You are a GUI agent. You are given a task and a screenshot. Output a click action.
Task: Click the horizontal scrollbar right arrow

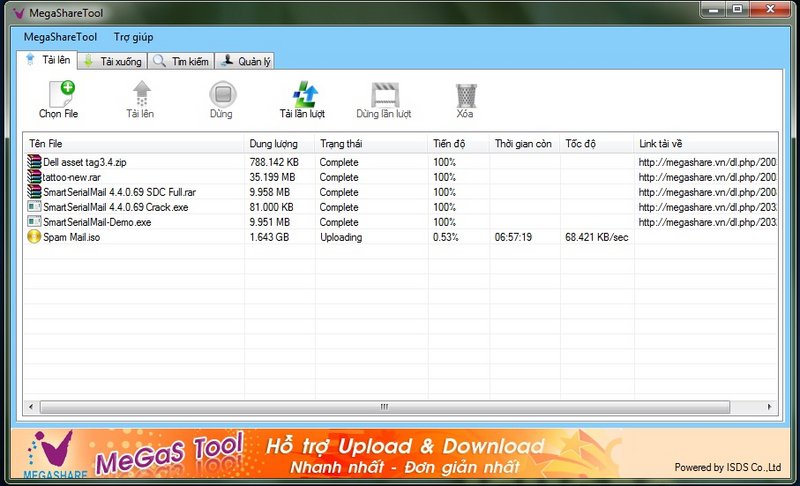tap(769, 407)
